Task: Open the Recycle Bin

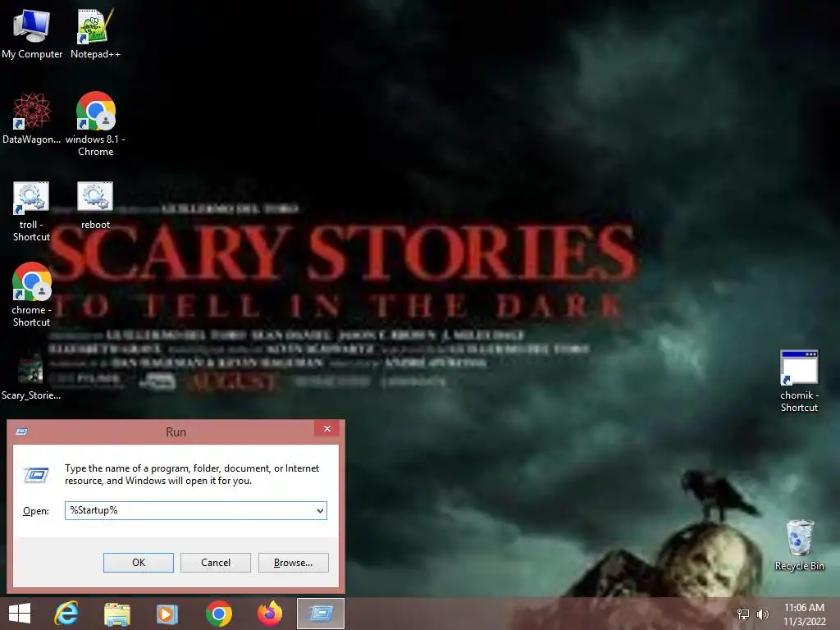Action: point(799,545)
